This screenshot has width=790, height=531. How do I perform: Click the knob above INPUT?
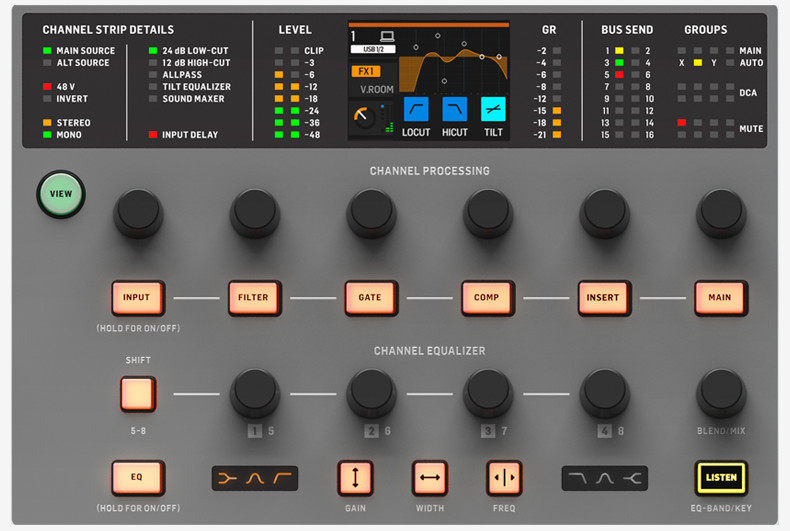coord(138,213)
